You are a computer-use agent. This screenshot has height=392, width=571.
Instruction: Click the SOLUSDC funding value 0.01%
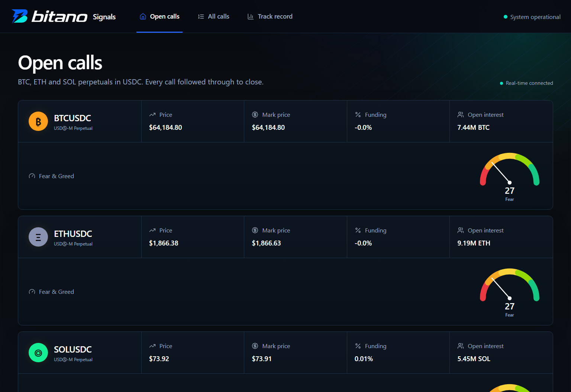coord(364,359)
